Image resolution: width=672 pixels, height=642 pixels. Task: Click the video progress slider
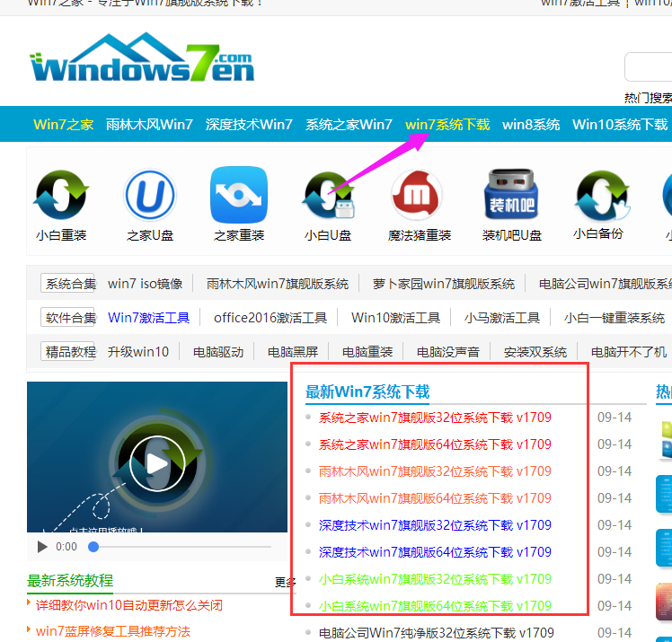[180, 546]
